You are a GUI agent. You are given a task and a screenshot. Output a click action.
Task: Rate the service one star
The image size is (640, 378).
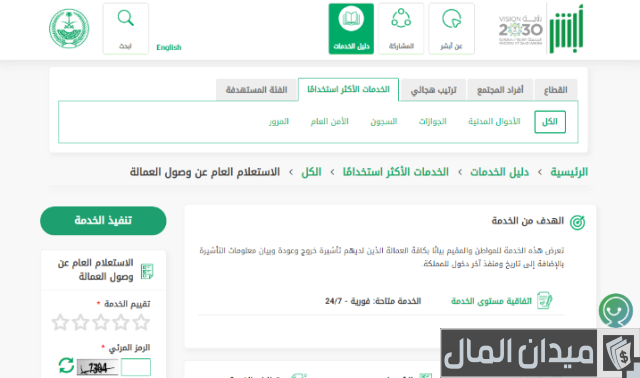coord(141,322)
